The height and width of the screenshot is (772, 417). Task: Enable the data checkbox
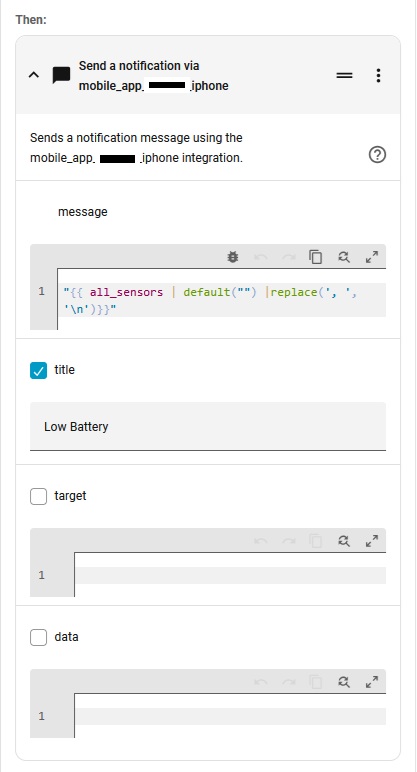click(38, 637)
